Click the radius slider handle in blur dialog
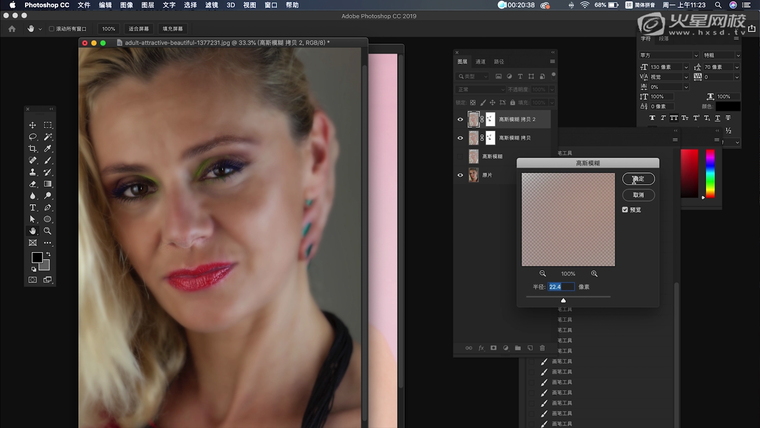Image resolution: width=760 pixels, height=428 pixels. 563,299
